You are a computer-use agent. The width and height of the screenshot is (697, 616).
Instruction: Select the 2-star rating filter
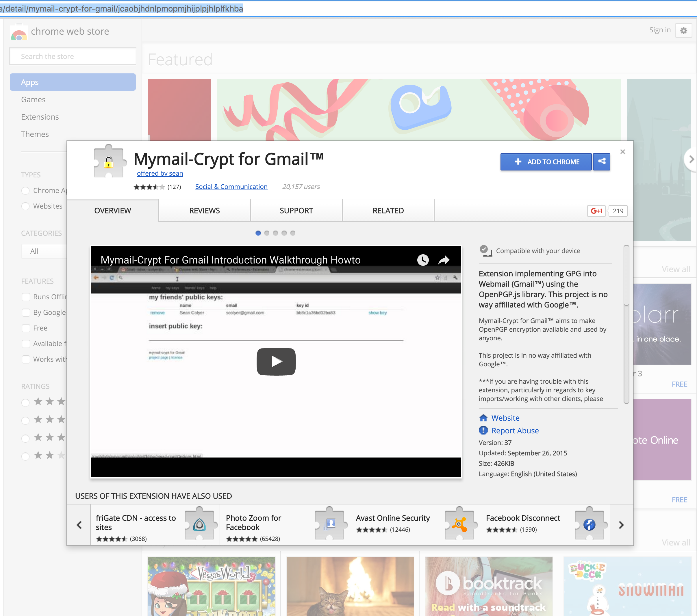[x=25, y=455]
